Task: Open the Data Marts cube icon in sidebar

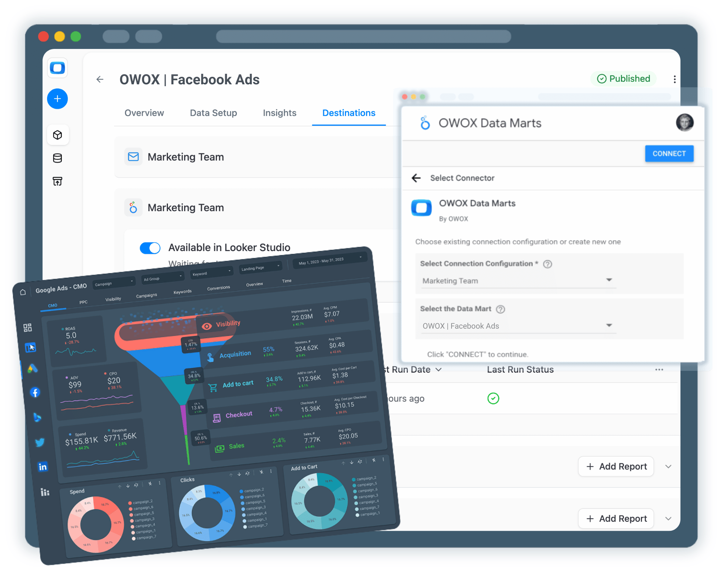Action: coord(58,135)
